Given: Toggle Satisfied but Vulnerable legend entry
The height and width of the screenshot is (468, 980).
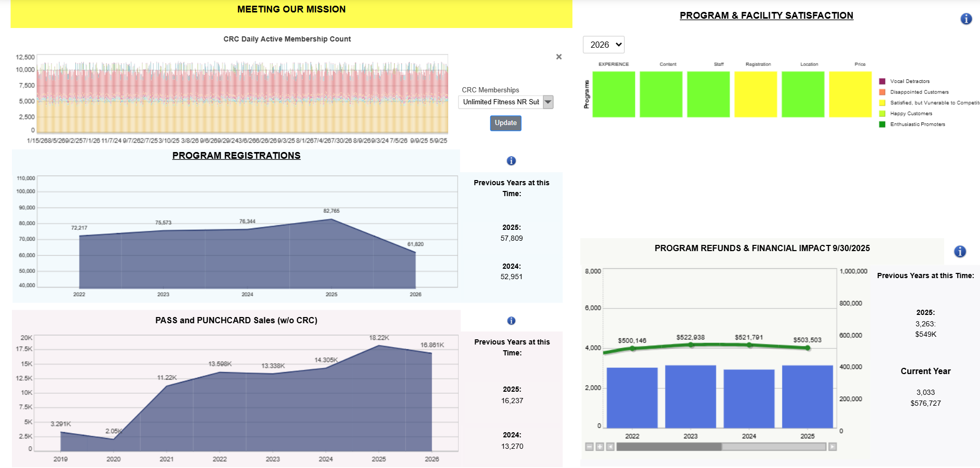Looking at the screenshot, I should click(x=929, y=103).
